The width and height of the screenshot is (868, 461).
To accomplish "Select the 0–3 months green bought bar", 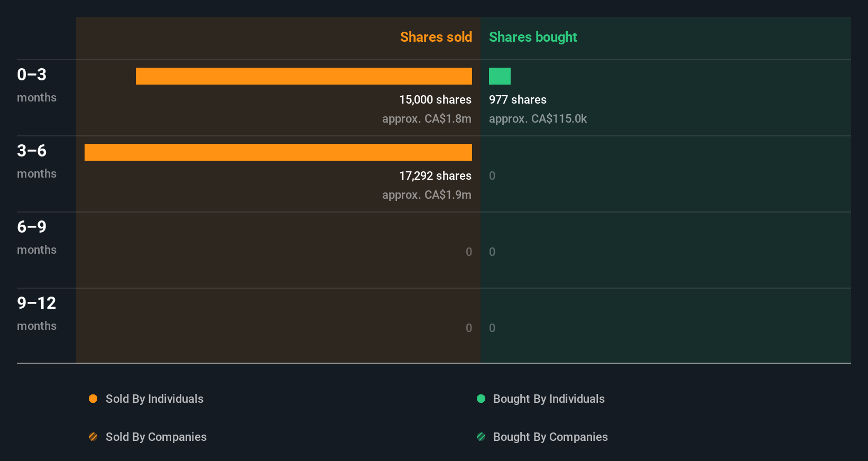I will pyautogui.click(x=500, y=76).
